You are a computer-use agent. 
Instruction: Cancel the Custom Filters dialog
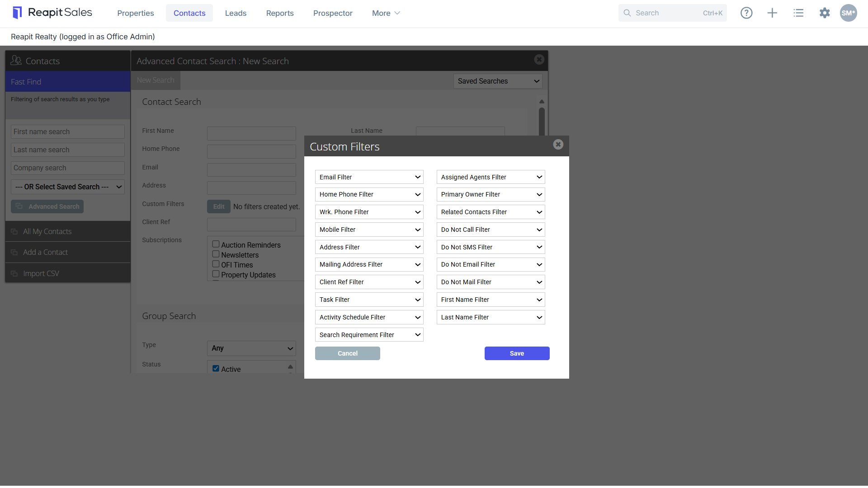tap(348, 353)
